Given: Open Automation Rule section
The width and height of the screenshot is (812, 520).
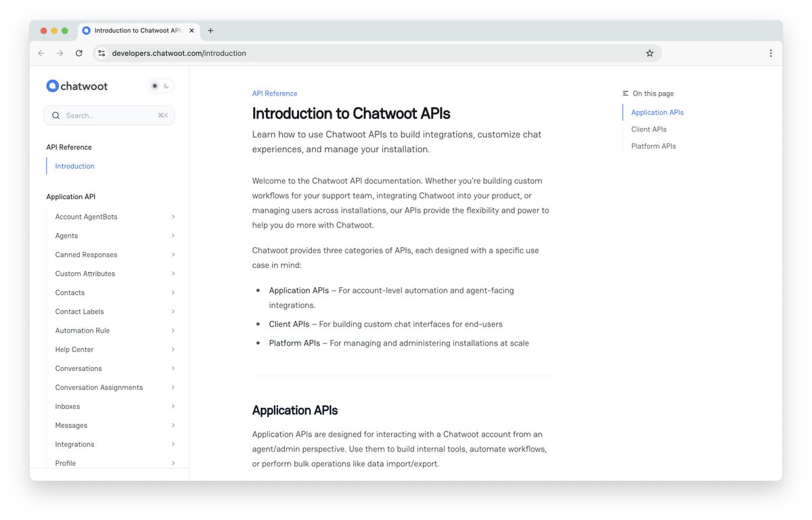Looking at the screenshot, I should tap(82, 330).
